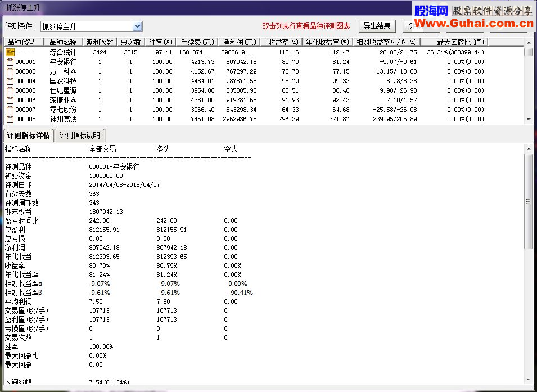Click the 全部交易 column heading
This screenshot has height=392, width=537.
[x=102, y=149]
